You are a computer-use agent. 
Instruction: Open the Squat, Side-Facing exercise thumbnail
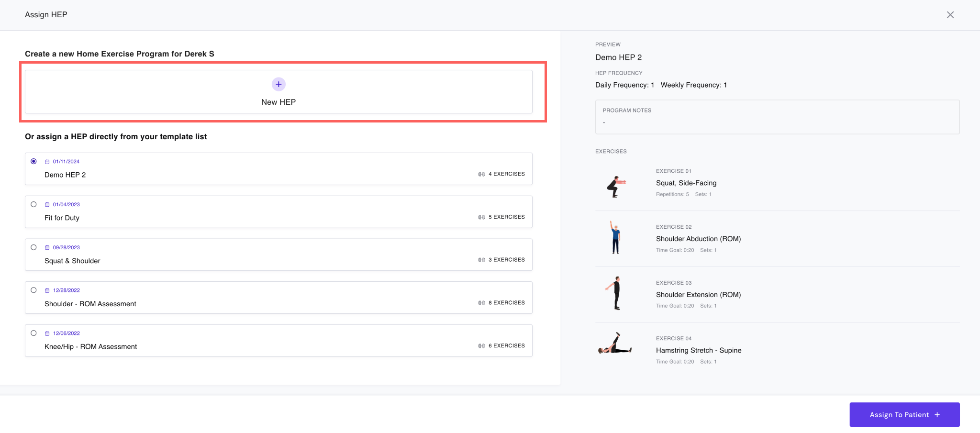pos(616,187)
